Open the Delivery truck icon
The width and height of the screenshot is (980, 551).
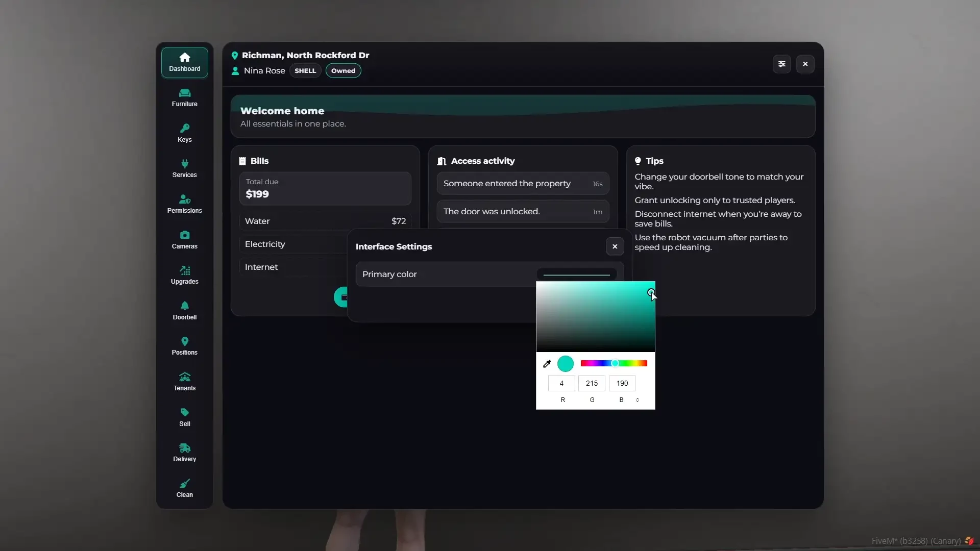(185, 448)
